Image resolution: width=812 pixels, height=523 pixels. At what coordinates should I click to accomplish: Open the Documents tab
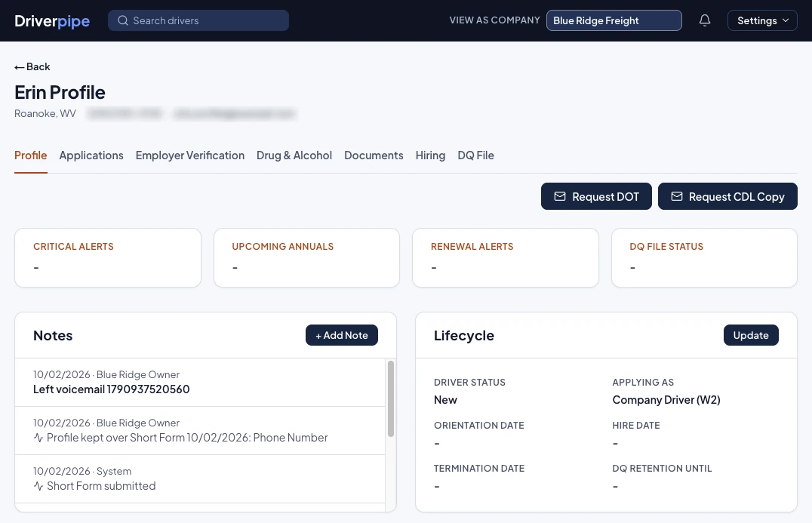pyautogui.click(x=374, y=155)
